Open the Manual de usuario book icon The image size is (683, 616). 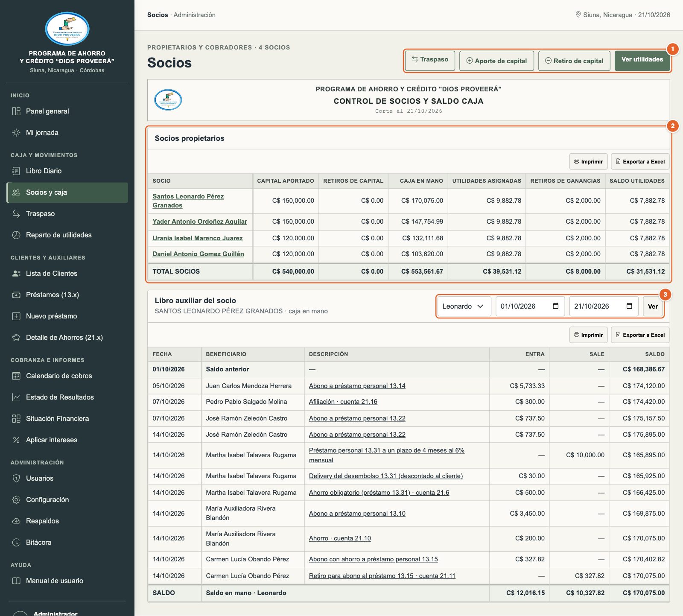(x=16, y=581)
